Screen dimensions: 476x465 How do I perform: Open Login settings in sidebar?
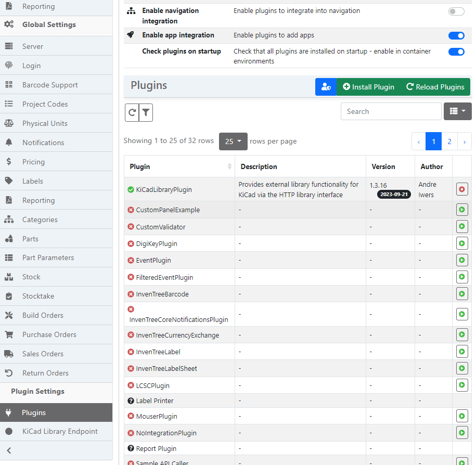[56, 65]
